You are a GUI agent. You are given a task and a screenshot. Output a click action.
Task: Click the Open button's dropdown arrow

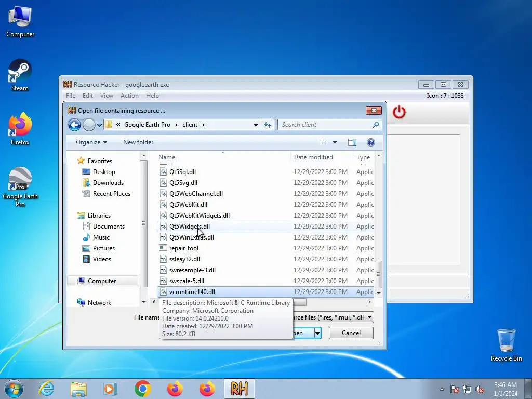point(317,333)
